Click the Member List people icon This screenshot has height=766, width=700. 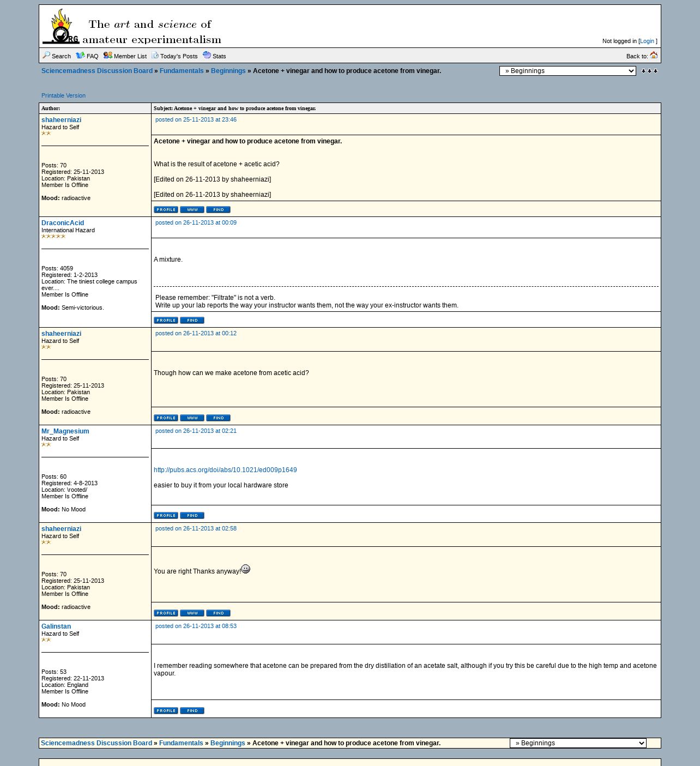pos(108,55)
